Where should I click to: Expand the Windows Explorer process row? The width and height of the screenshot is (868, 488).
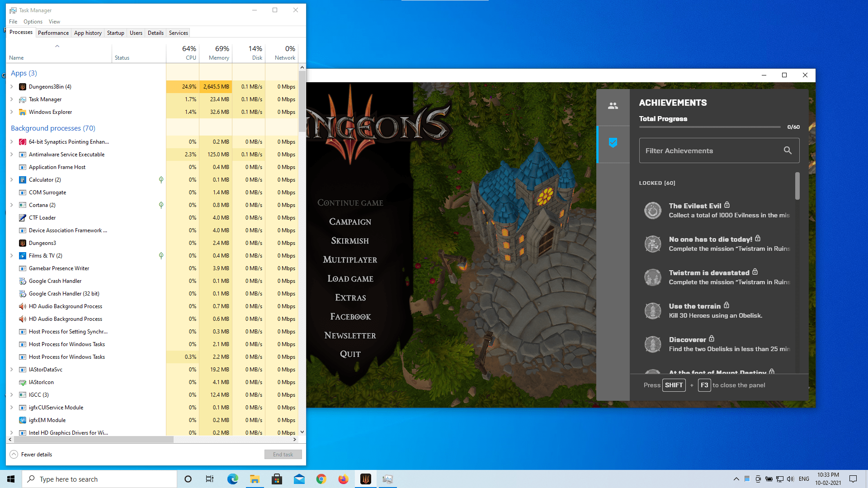point(12,112)
